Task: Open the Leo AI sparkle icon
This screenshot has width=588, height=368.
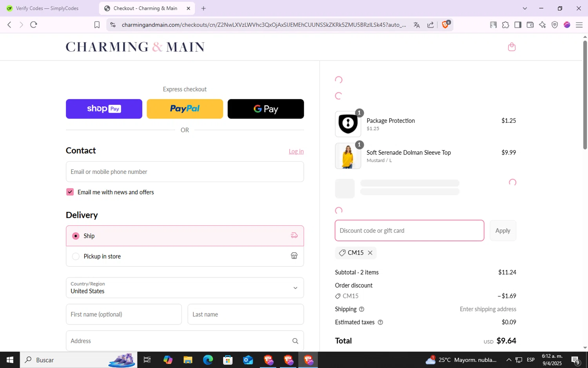Action: 543,25
